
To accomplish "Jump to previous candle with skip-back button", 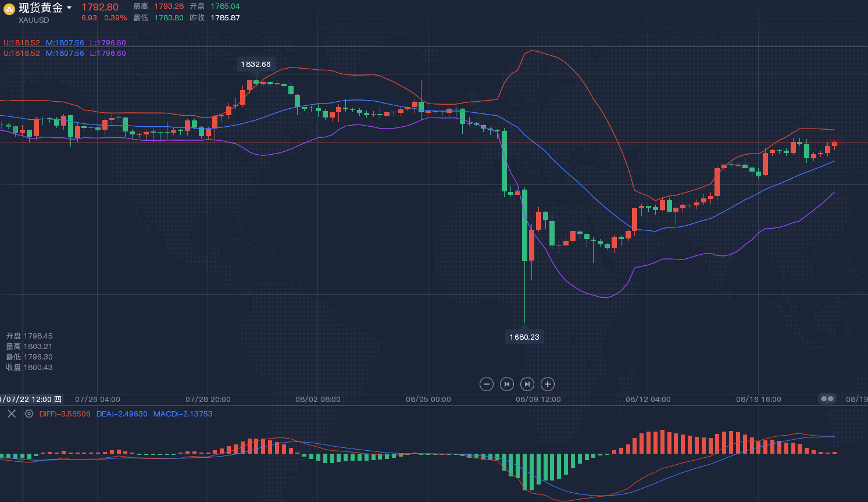I will pos(507,384).
